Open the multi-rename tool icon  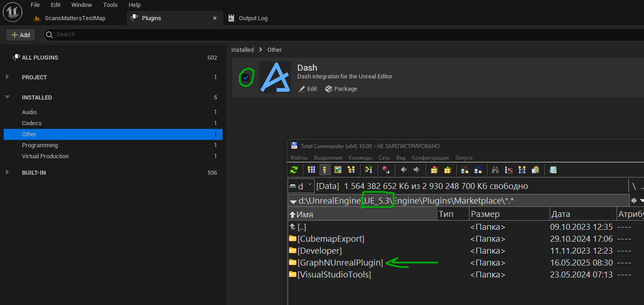click(508, 170)
